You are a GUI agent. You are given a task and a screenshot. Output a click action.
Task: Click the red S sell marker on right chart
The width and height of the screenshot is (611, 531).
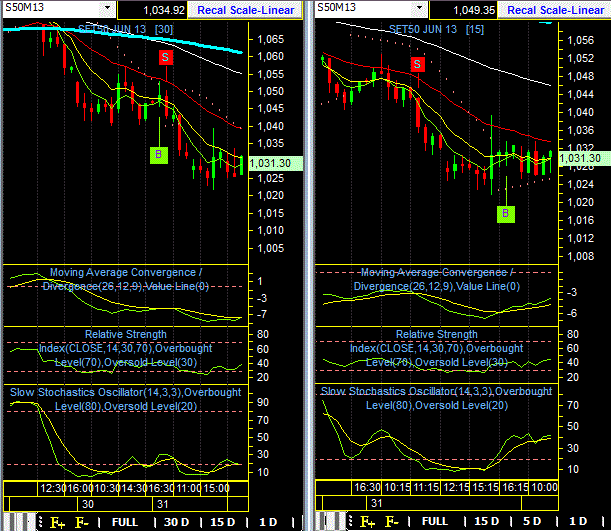(418, 64)
